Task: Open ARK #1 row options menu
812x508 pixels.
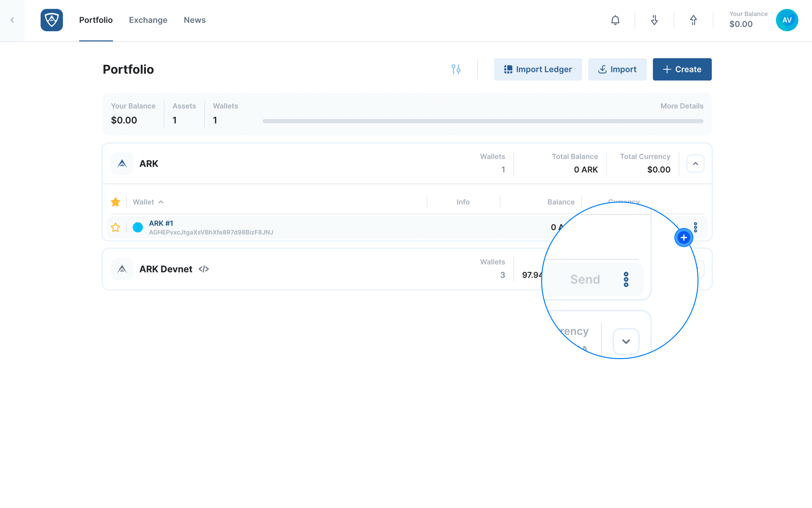Action: (696, 227)
